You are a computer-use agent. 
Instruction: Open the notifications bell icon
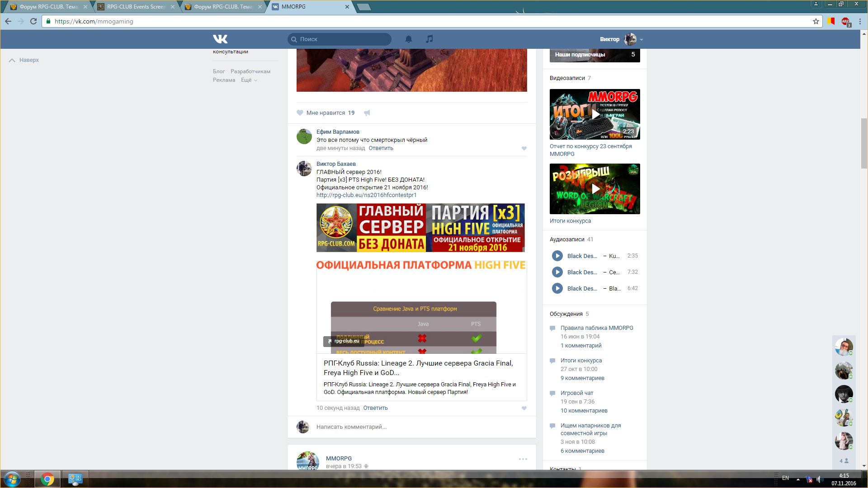409,39
